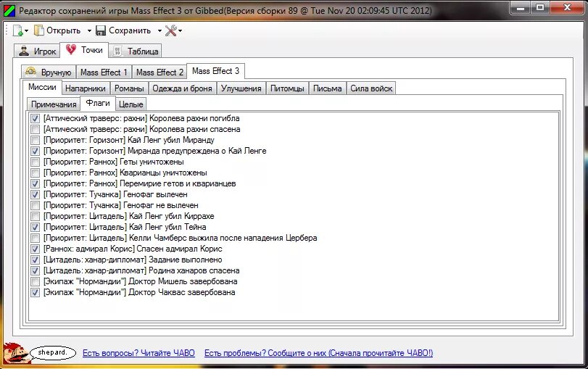Expand the Сохранить dropdown arrow
The height and width of the screenshot is (369, 588).
pyautogui.click(x=160, y=30)
